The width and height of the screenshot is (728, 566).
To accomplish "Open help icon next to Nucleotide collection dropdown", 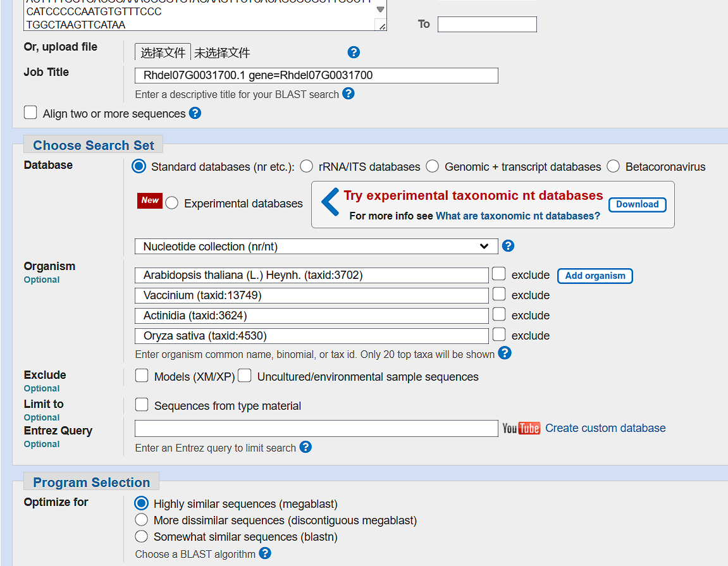I will point(508,245).
